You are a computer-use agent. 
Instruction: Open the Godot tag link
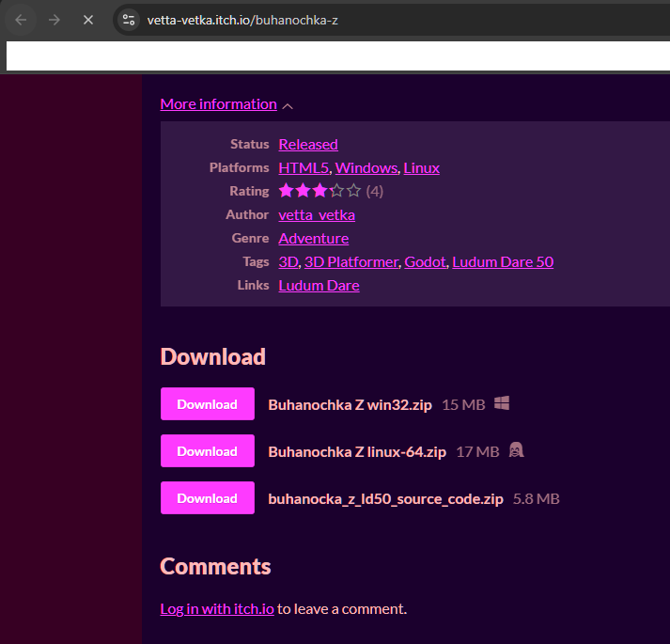[425, 261]
